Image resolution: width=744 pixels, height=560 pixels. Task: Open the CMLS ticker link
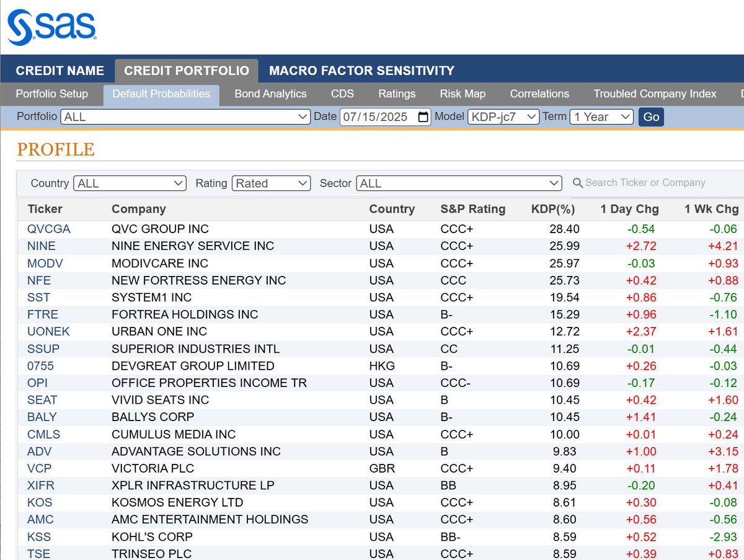44,434
